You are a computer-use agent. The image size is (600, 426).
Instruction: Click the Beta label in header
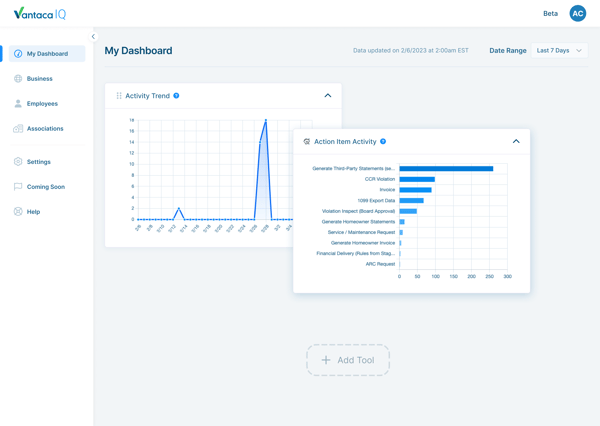pyautogui.click(x=550, y=14)
